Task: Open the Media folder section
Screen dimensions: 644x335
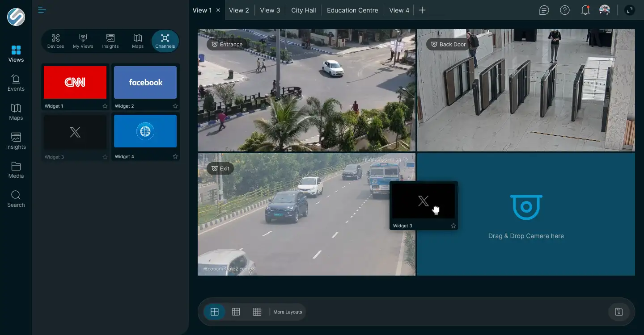Action: coord(16,170)
